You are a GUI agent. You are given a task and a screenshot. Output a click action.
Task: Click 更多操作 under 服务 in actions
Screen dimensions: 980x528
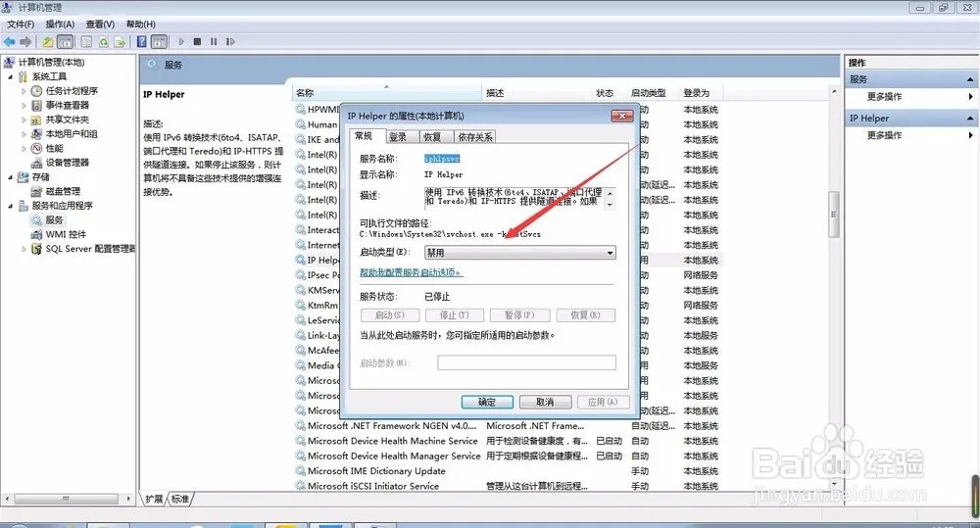click(x=884, y=96)
